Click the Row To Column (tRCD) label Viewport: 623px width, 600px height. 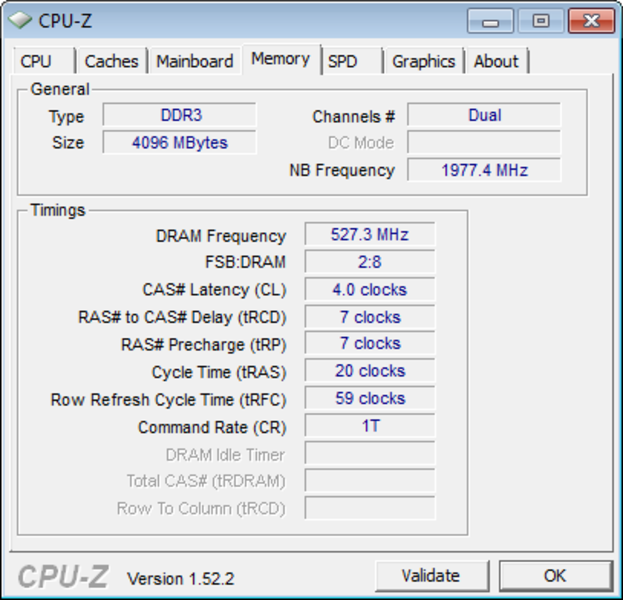(201, 509)
